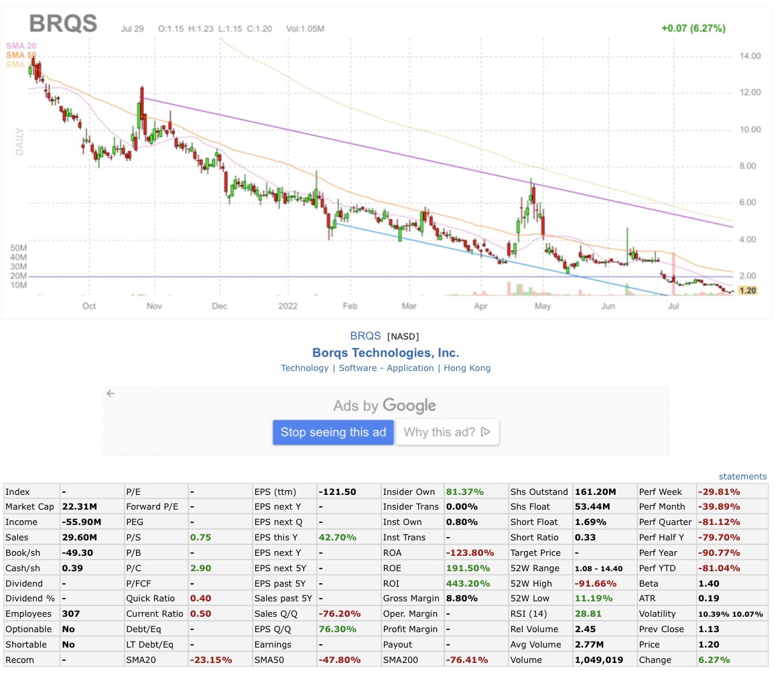Click the SMA 20 legend label
This screenshot has width=784, height=675.
(x=21, y=46)
